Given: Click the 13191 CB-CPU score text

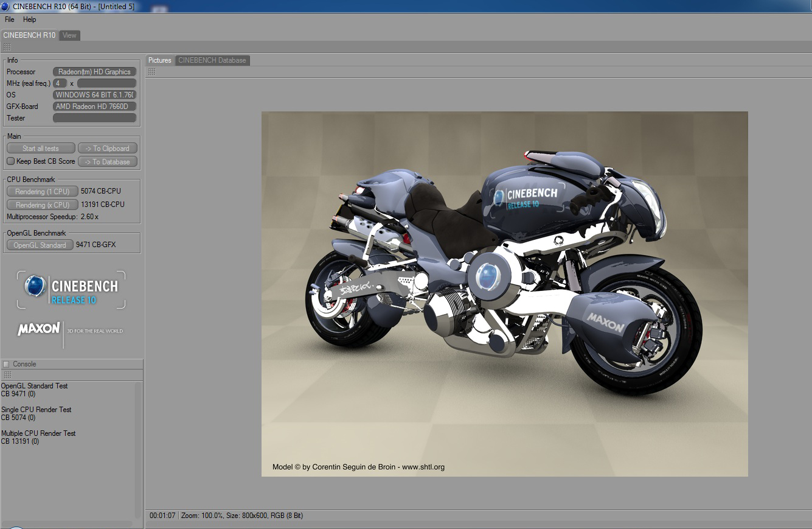Looking at the screenshot, I should click(103, 205).
